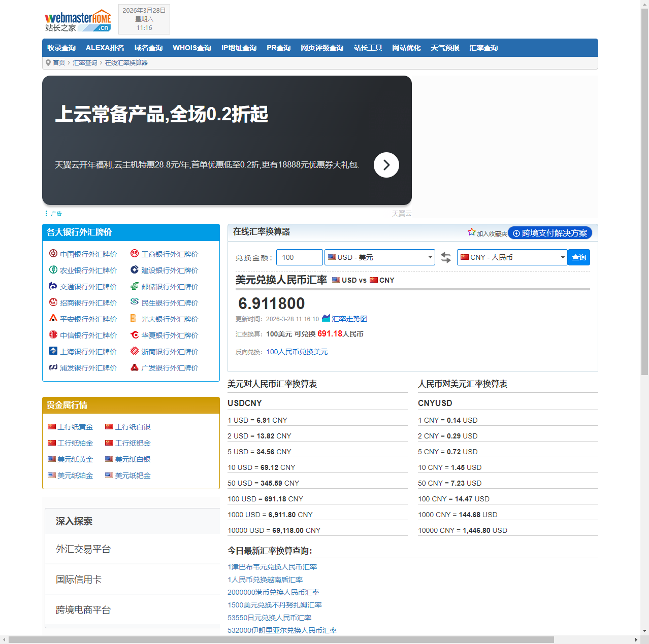
Task: Open the USD - 美元 currency dropdown
Action: click(379, 257)
